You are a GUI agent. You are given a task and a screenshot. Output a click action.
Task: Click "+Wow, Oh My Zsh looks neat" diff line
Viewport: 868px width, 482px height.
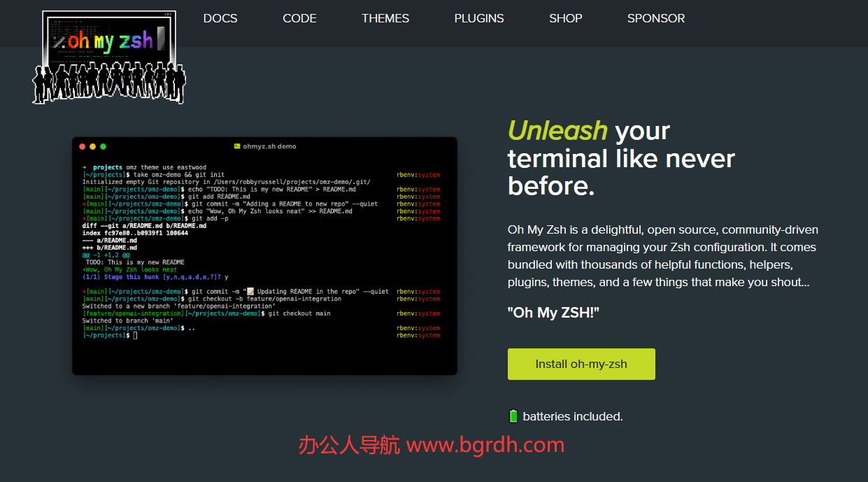(129, 269)
